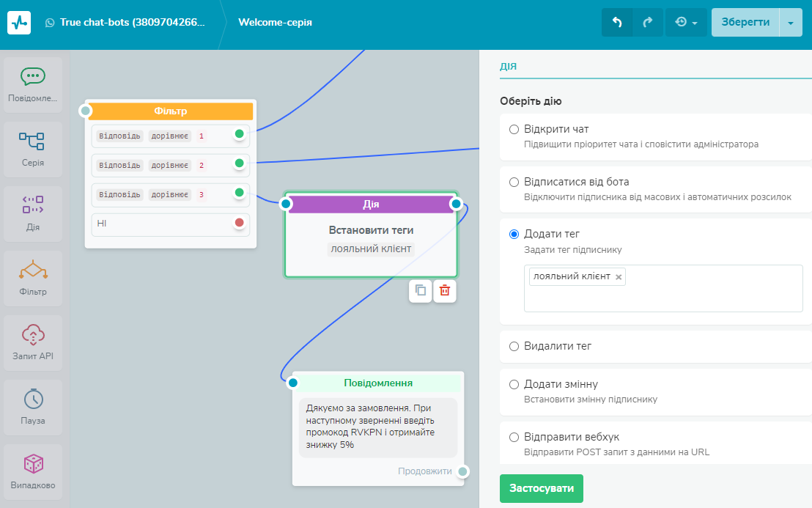Click green output of Відповідь дорівнює 2
Image resolution: width=812 pixels, height=508 pixels.
click(239, 163)
